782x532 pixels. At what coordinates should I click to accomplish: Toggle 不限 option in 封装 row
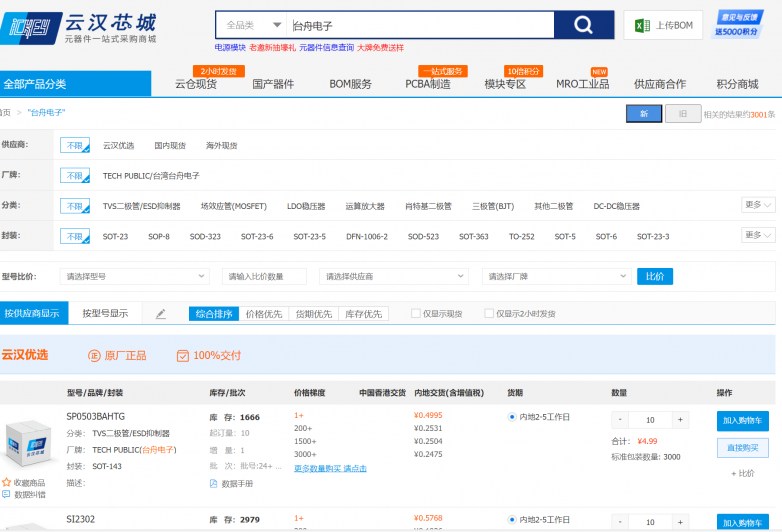[x=75, y=236]
